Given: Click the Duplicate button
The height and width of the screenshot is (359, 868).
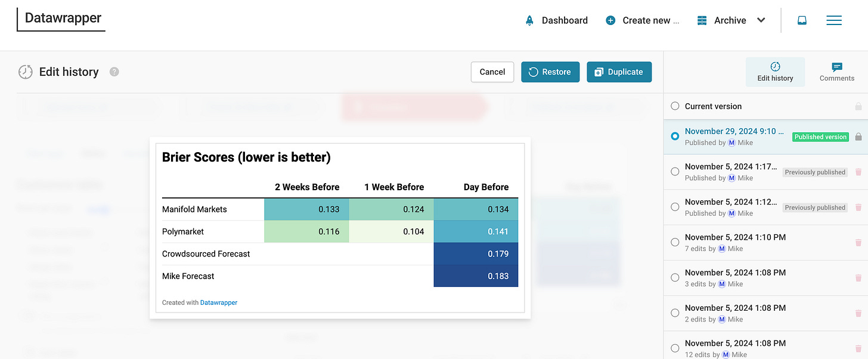Looking at the screenshot, I should coord(619,72).
